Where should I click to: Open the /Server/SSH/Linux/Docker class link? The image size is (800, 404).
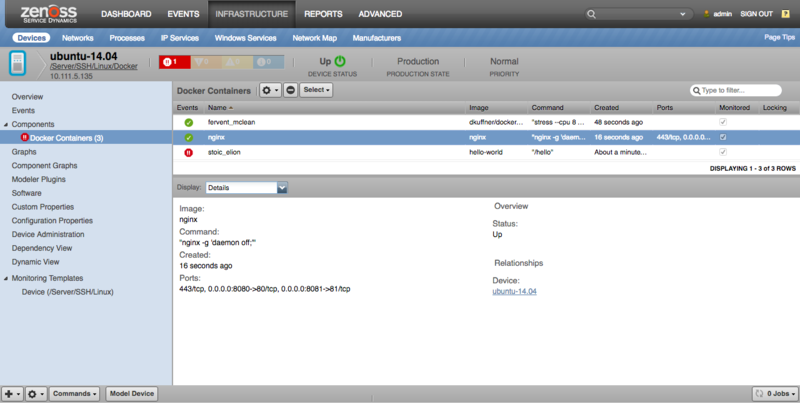[x=93, y=66]
